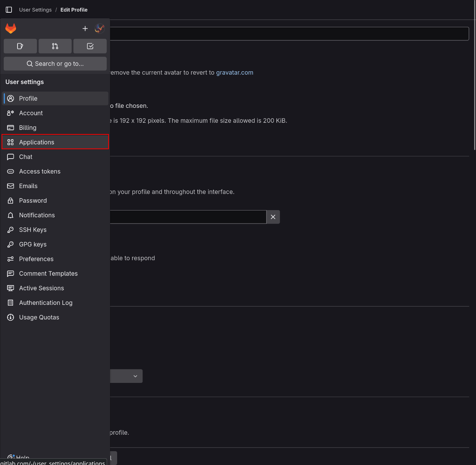Open your avatar account menu
This screenshot has height=465, width=476.
click(x=99, y=28)
